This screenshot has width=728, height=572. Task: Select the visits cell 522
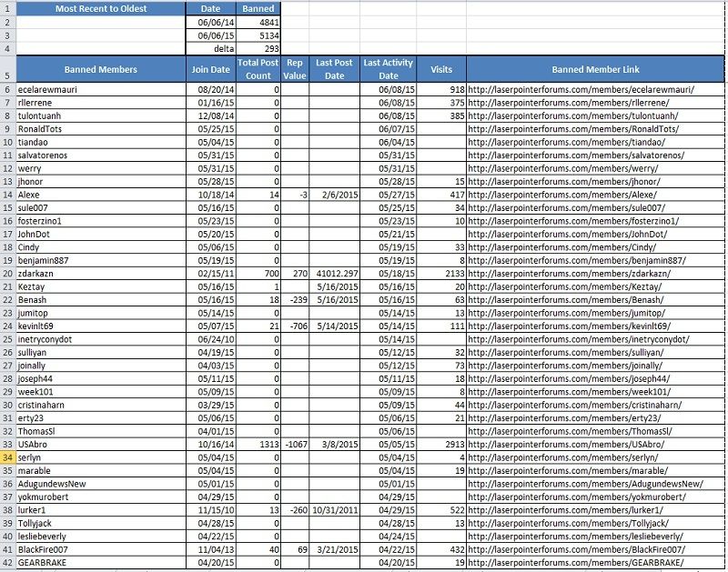(x=441, y=510)
